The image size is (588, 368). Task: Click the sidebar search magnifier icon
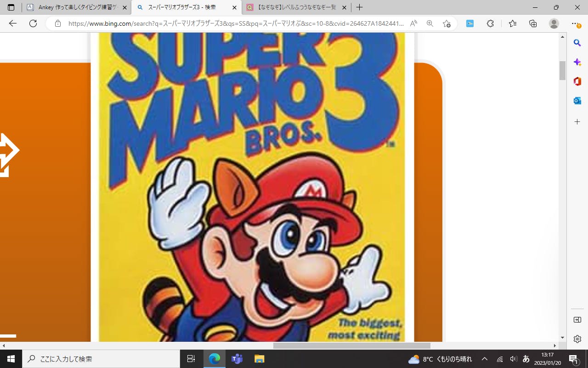pyautogui.click(x=577, y=43)
